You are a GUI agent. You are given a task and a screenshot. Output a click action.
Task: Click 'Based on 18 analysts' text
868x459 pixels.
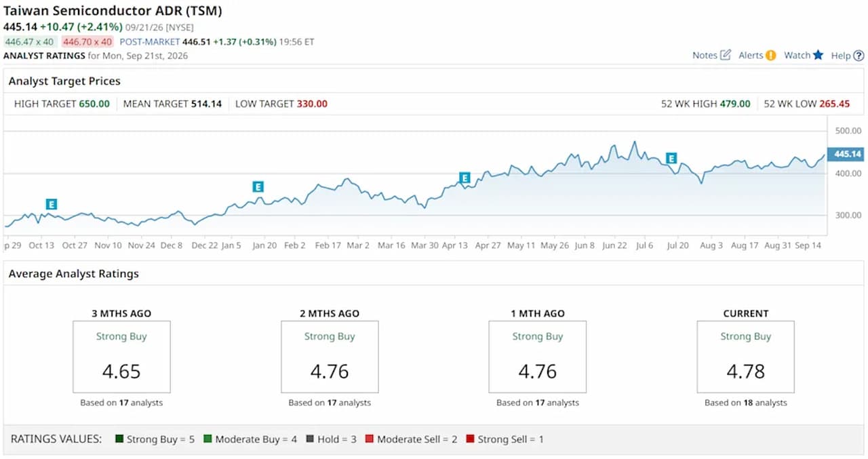click(x=746, y=403)
